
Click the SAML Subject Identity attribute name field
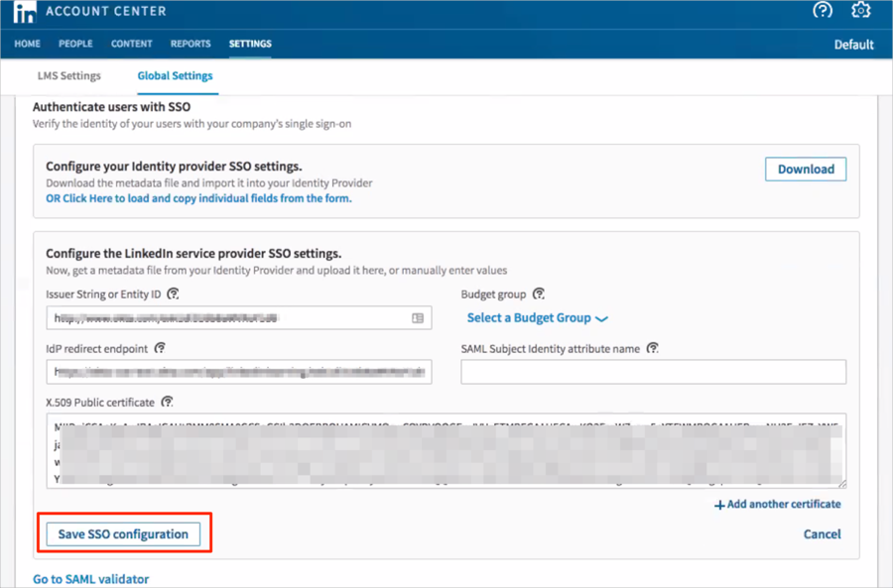(x=653, y=372)
